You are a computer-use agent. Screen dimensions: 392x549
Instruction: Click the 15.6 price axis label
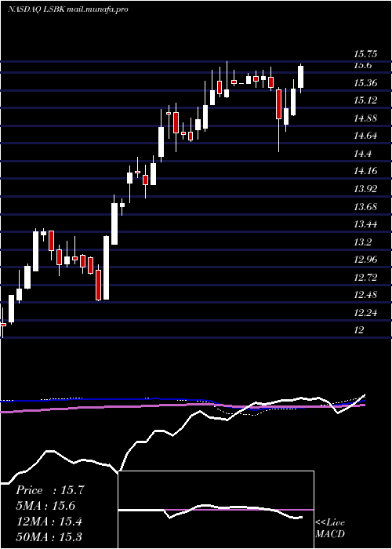click(362, 65)
